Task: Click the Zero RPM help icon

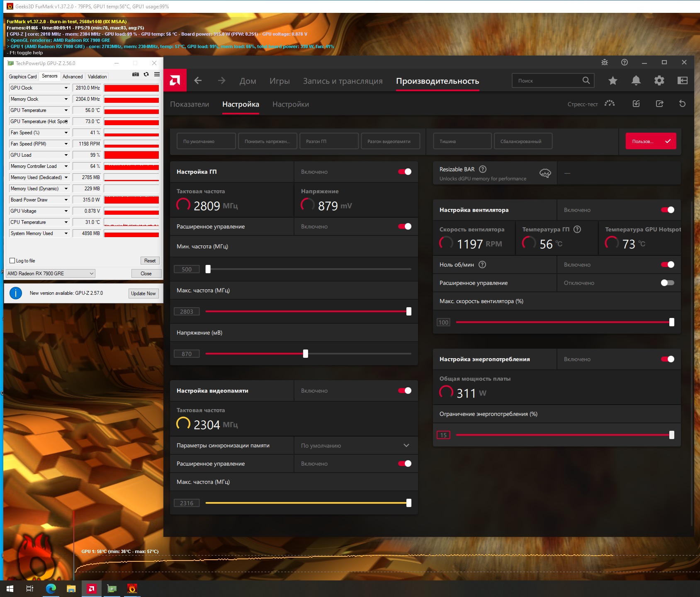Action: pos(482,265)
